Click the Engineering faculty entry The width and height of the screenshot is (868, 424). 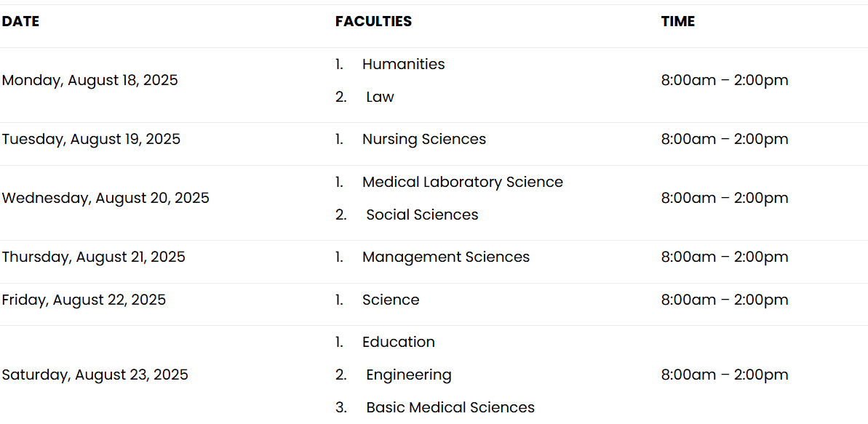click(409, 375)
